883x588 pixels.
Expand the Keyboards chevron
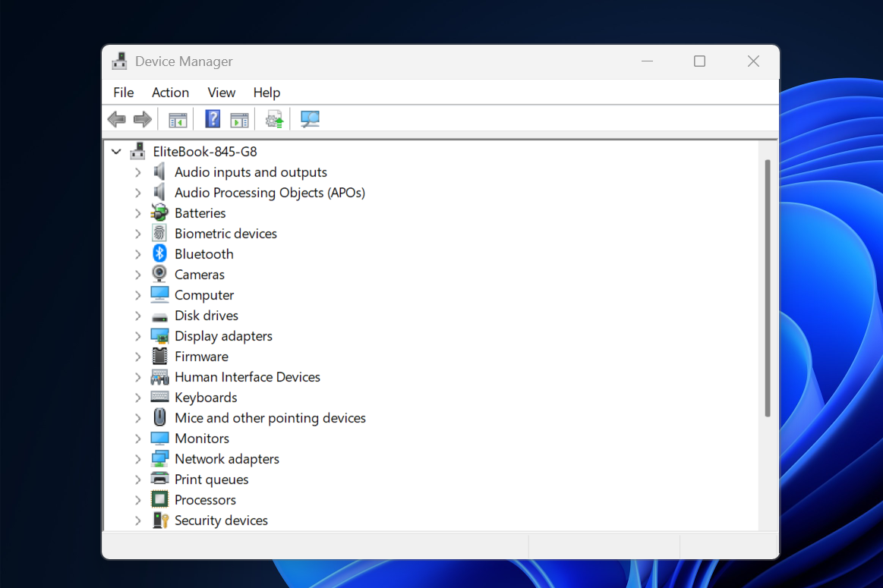[138, 398]
